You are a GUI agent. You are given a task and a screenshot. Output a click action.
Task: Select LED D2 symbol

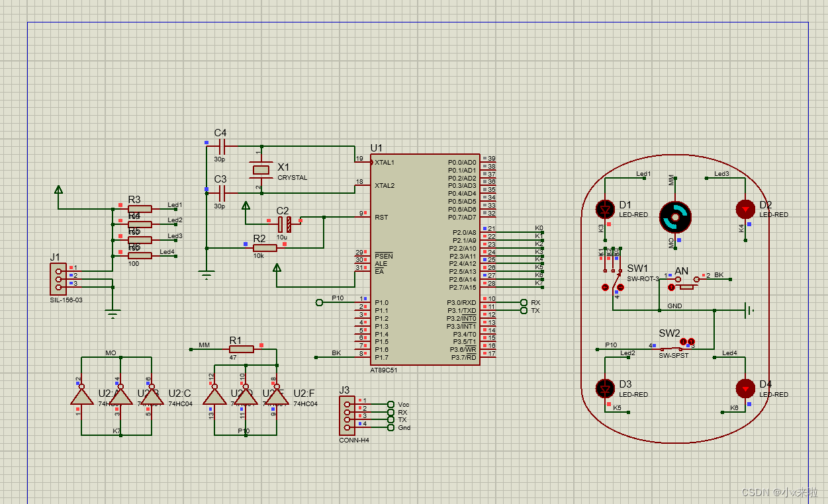point(745,209)
